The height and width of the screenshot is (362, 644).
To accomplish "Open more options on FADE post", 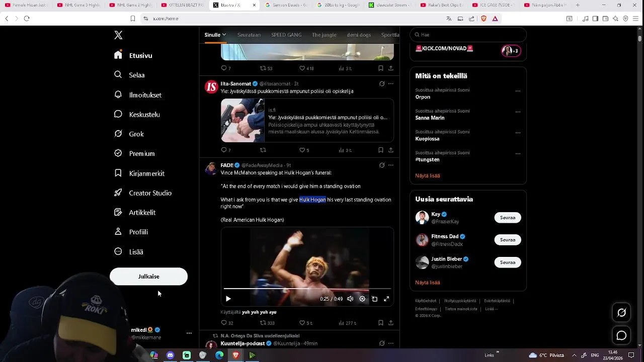I will [390, 165].
